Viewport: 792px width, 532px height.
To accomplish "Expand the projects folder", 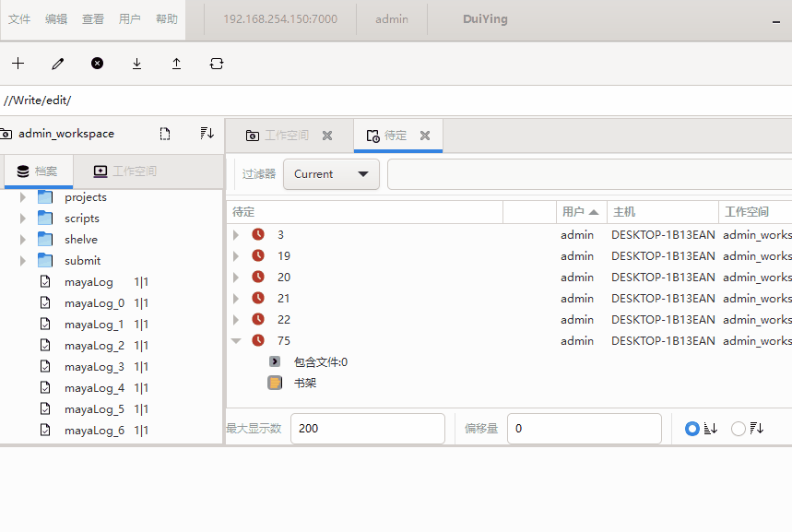I will coord(23,197).
